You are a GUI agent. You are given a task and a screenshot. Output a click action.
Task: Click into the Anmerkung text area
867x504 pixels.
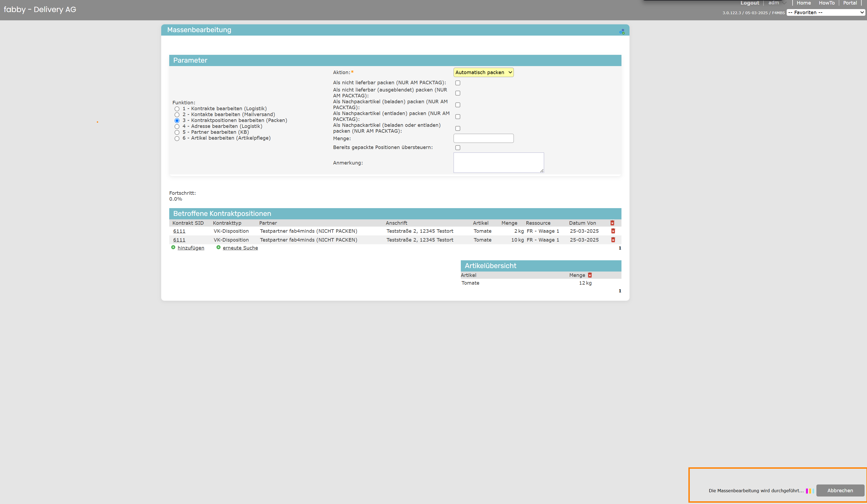click(498, 163)
